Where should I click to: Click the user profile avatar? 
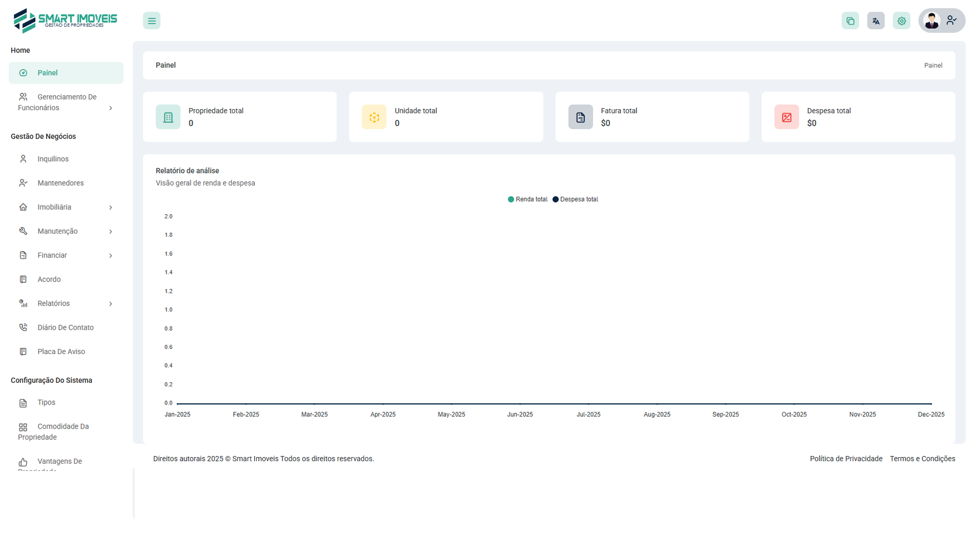pos(932,21)
